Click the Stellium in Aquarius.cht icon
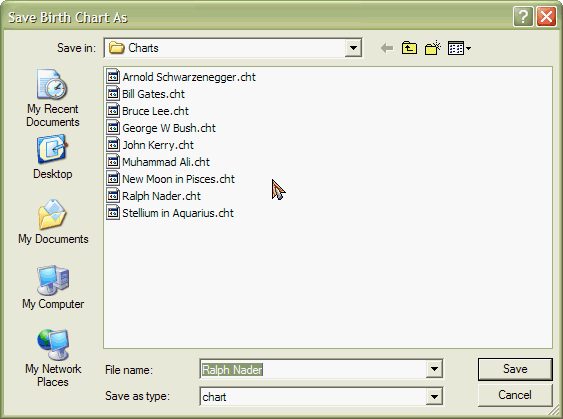 pyautogui.click(x=113, y=213)
